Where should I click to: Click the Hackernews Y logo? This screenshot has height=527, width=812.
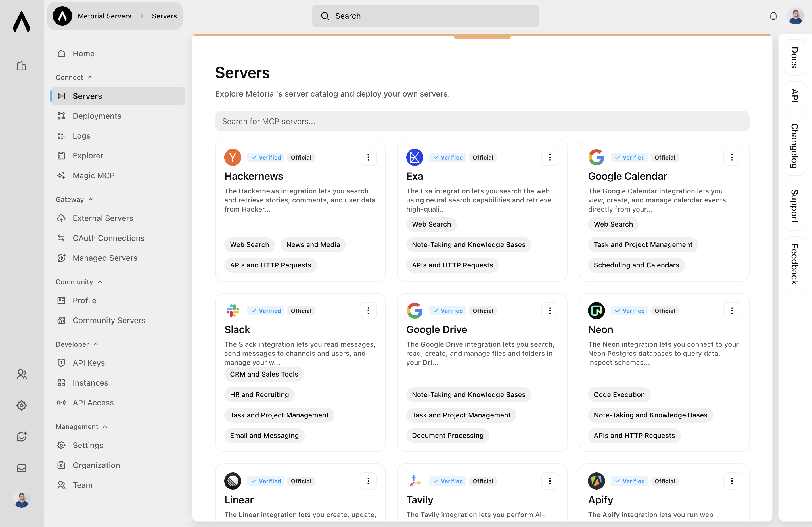coord(233,157)
